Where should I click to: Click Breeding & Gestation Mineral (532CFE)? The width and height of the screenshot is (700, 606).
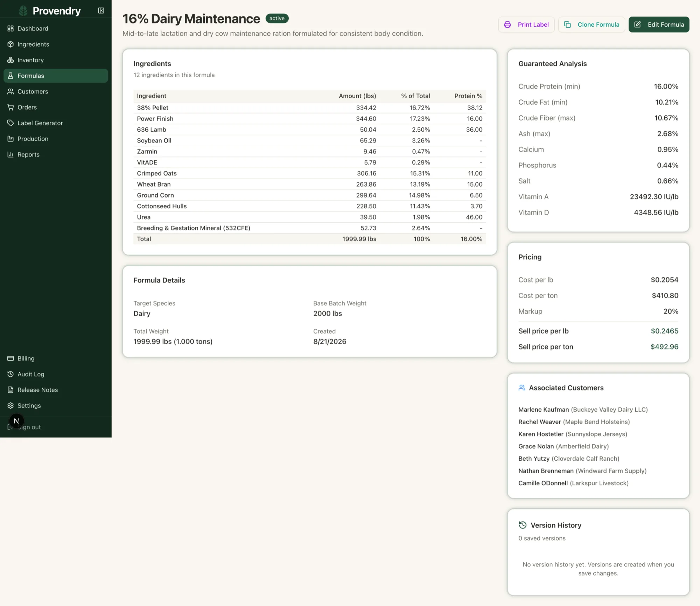(194, 228)
